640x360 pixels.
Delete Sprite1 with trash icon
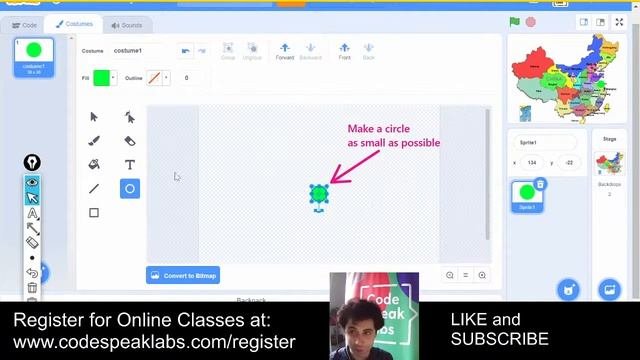(x=540, y=184)
